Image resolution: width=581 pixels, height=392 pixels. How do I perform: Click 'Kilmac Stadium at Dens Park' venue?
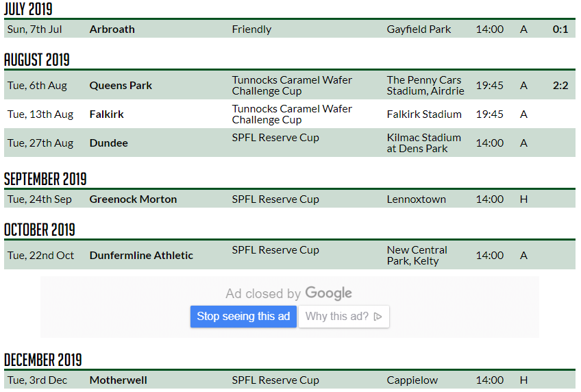coord(424,143)
